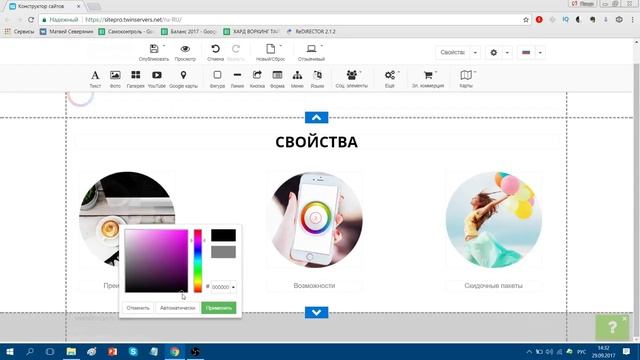Click the green Применить button
Image resolution: width=640 pixels, height=360 pixels.
click(x=219, y=308)
